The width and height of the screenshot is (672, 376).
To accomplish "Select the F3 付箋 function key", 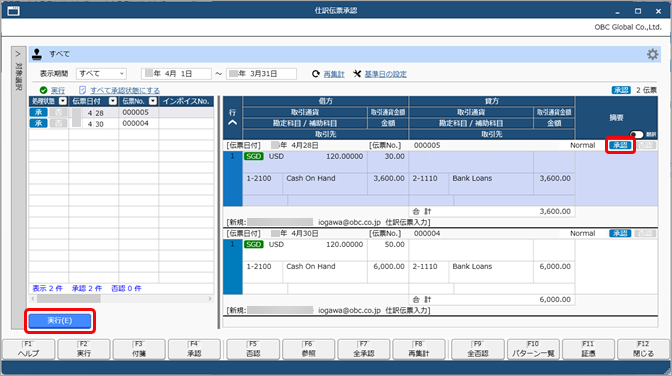I will pyautogui.click(x=139, y=349).
